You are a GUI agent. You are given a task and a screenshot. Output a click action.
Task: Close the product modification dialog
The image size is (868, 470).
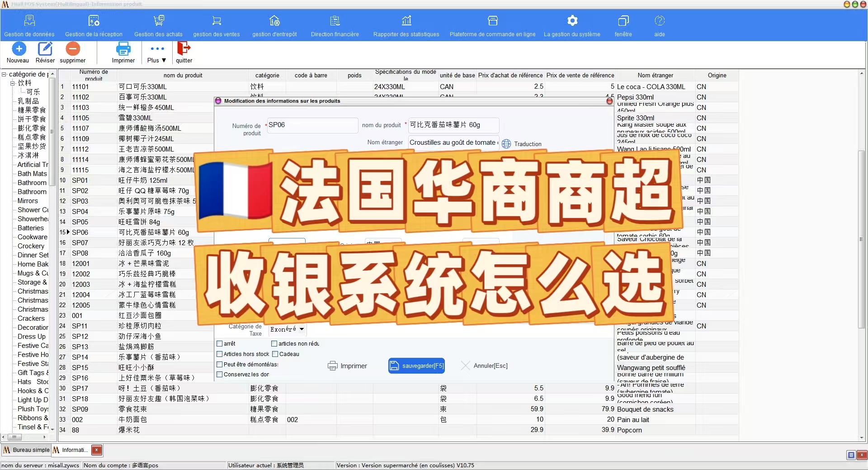(609, 101)
